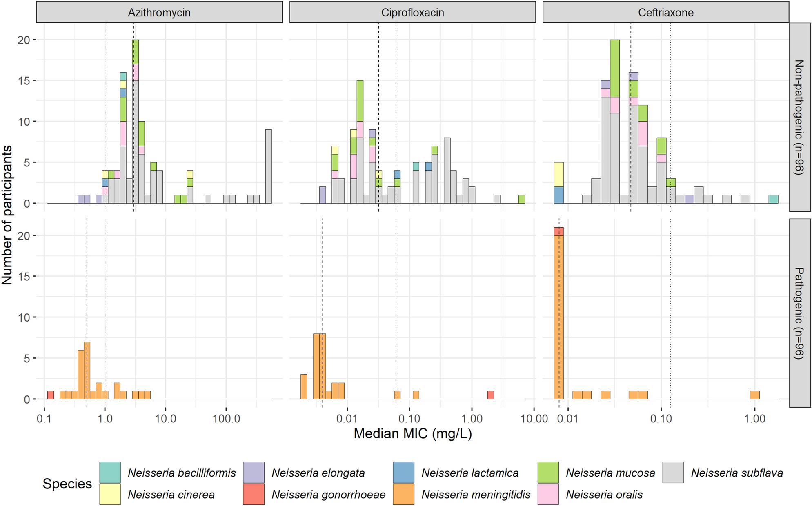
Task: Select the Neisseria lactamica blue legend swatch
Action: click(403, 473)
